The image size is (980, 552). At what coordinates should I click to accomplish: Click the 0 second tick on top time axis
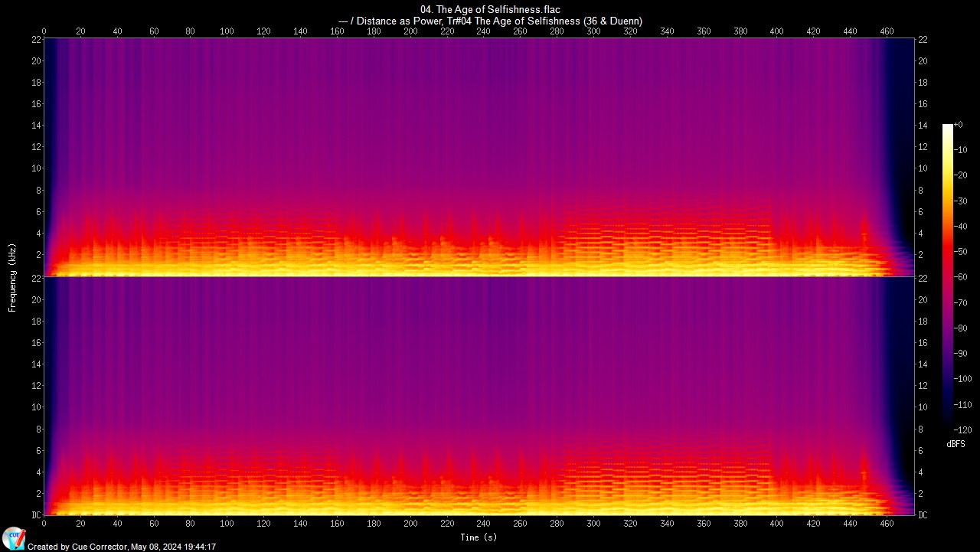pos(44,31)
